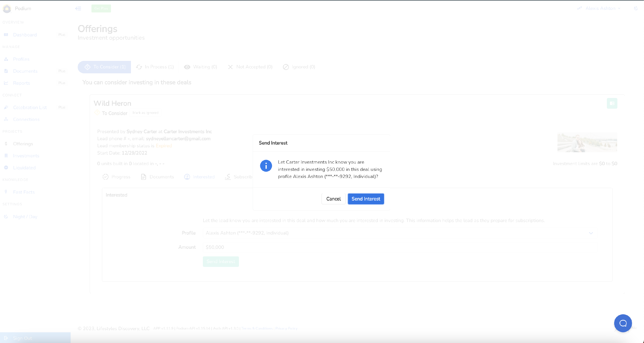The image size is (644, 343).
Task: Click the Liquidated circle icon
Action: point(6,167)
